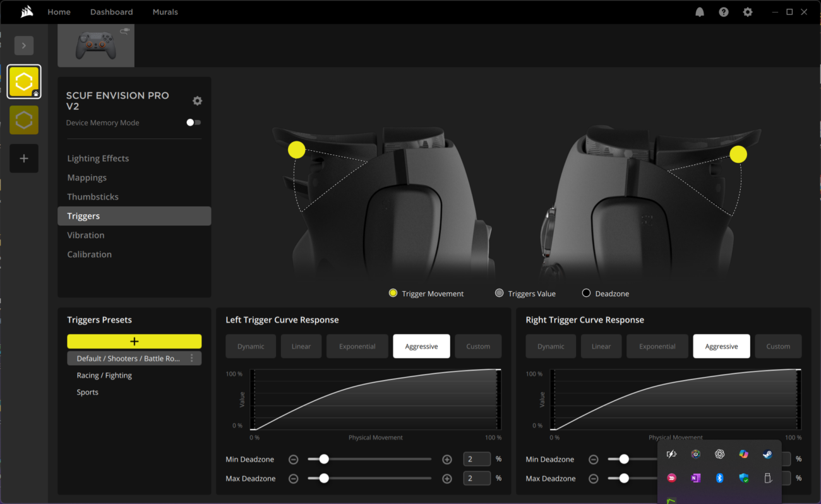Image resolution: width=821 pixels, height=504 pixels.
Task: Decrease right trigger Min Deadzone with minus
Action: click(x=594, y=460)
